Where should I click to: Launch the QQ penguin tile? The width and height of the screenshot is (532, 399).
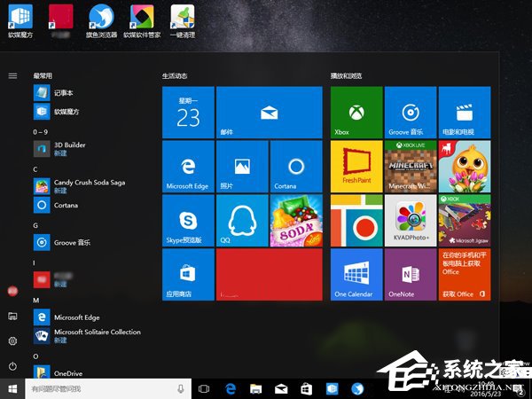click(242, 221)
